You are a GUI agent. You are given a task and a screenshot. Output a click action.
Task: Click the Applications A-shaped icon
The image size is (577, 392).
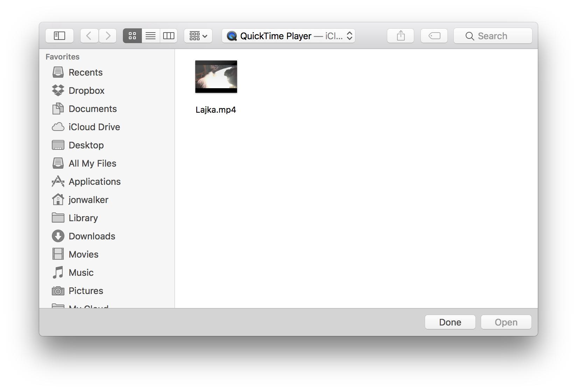coord(58,181)
